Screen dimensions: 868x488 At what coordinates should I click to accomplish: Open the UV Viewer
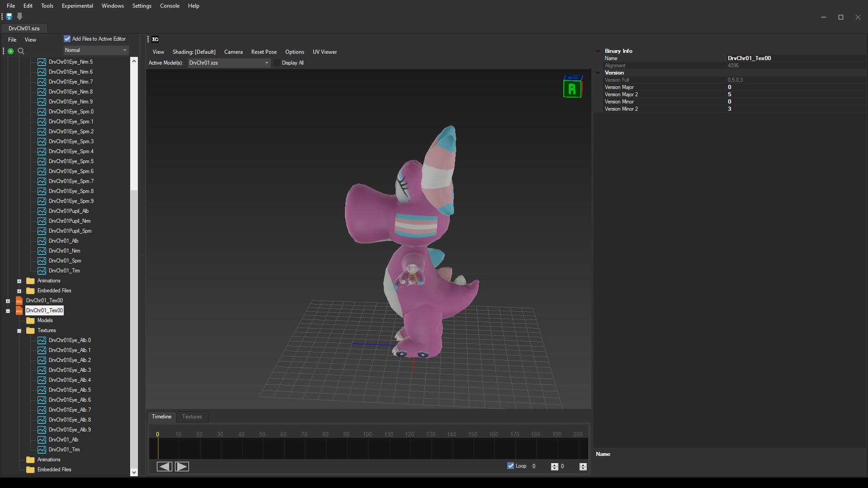(325, 52)
